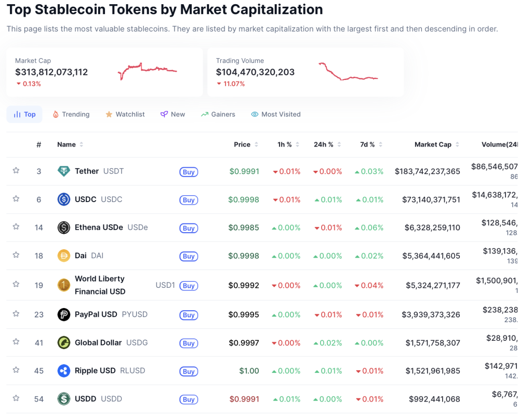Click the Market Cap sparkline chart

point(148,71)
